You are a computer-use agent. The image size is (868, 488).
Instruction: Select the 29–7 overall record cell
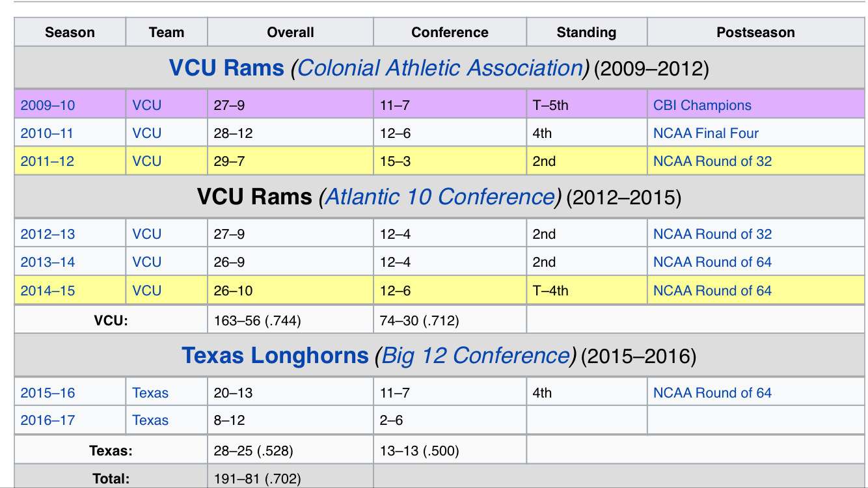[x=291, y=161]
